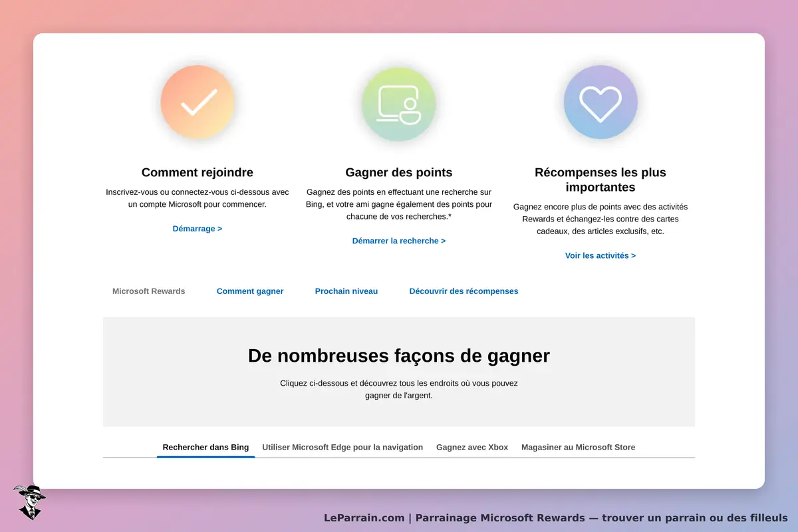798x532 pixels.
Task: Click the Comment rejoindre heading
Action: click(x=198, y=172)
